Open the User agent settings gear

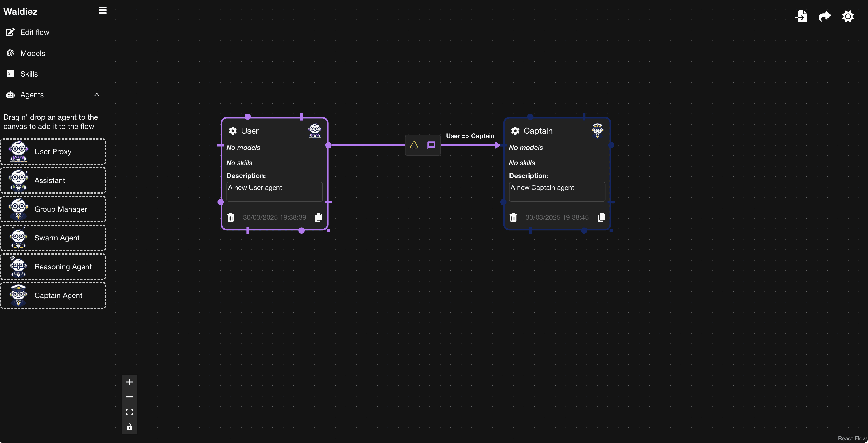coord(233,131)
